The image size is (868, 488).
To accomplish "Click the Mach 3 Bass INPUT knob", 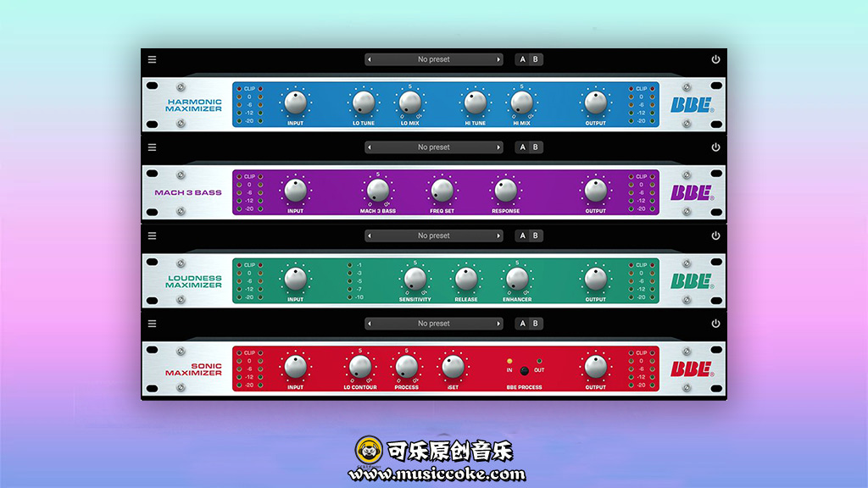I will pyautogui.click(x=295, y=191).
